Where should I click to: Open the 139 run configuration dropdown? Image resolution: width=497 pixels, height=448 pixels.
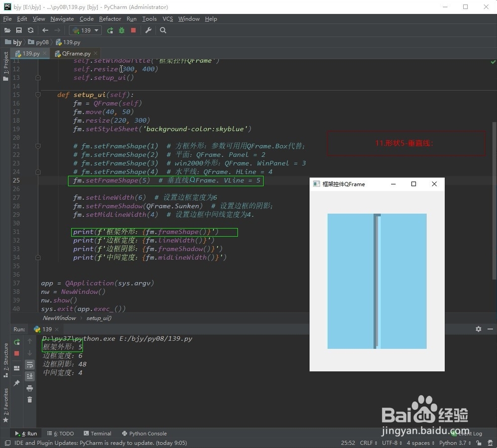coord(85,30)
